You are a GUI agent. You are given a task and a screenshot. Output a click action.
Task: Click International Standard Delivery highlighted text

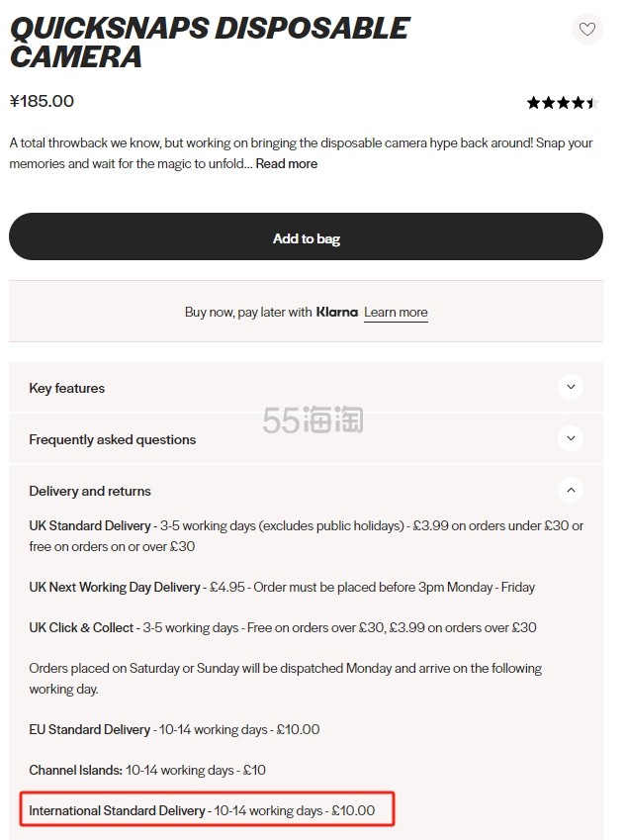pyautogui.click(x=202, y=810)
